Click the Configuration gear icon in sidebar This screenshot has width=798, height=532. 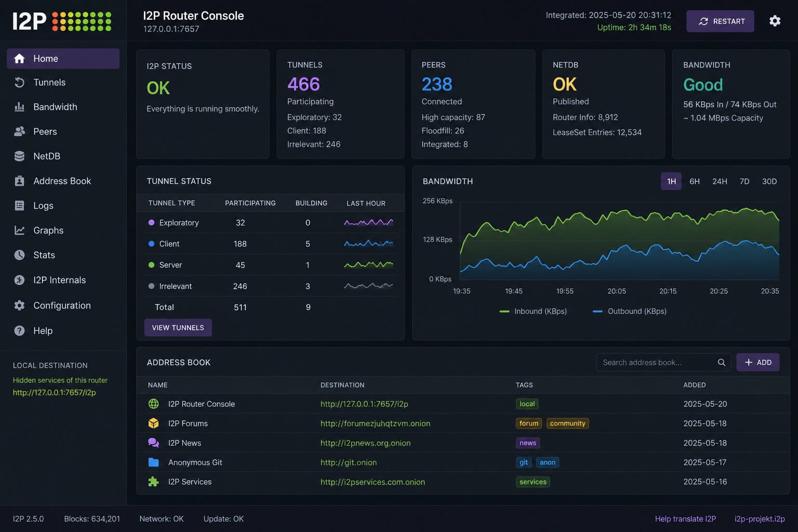point(19,305)
